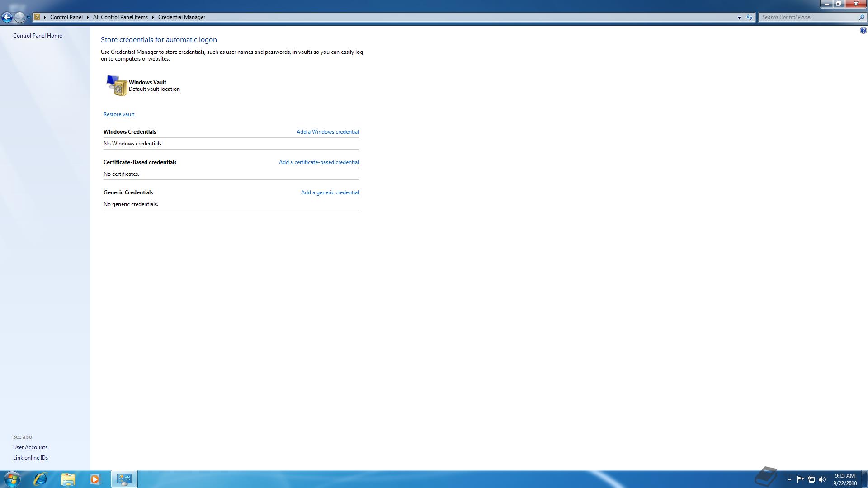Viewport: 868px width, 488px height.
Task: Click the search magnifier icon
Action: click(862, 17)
